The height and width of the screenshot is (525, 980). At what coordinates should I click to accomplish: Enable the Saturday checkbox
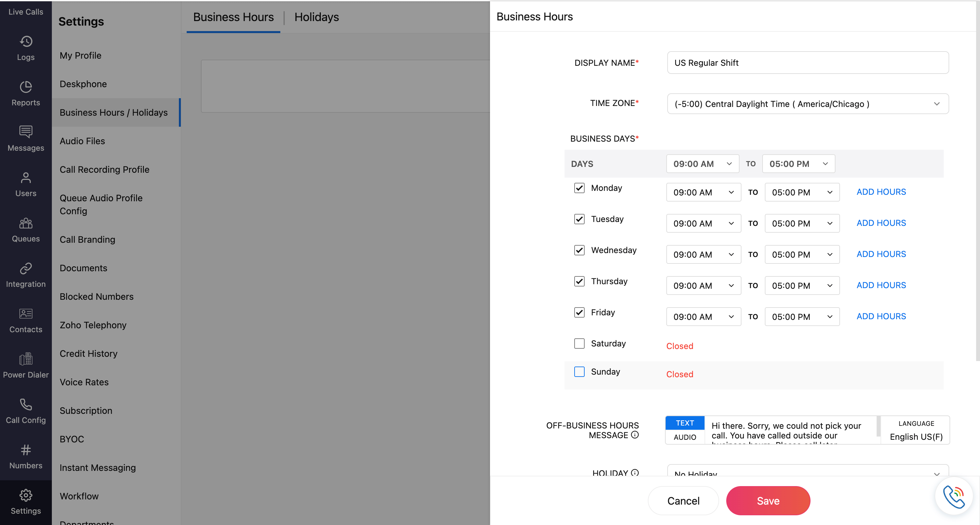click(579, 344)
